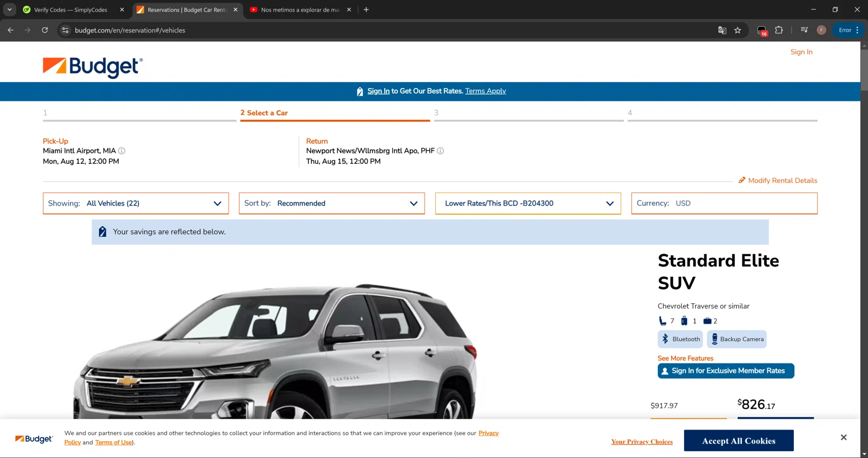Open the extension icon with red badge 16
The height and width of the screenshot is (458, 868).
[x=762, y=31]
